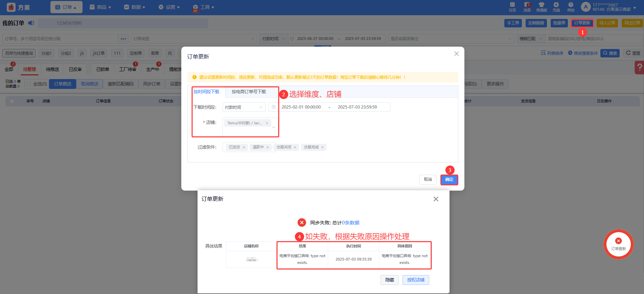Viewport: 644px width, 294px height.
Task: Click the 更多操作 button
Action: coord(495,84)
